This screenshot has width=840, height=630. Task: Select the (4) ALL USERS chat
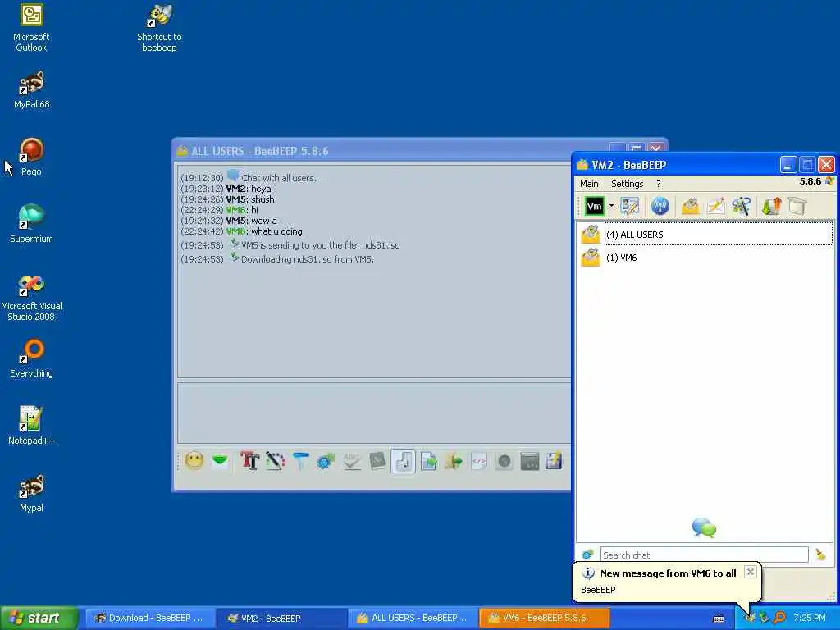[706, 234]
